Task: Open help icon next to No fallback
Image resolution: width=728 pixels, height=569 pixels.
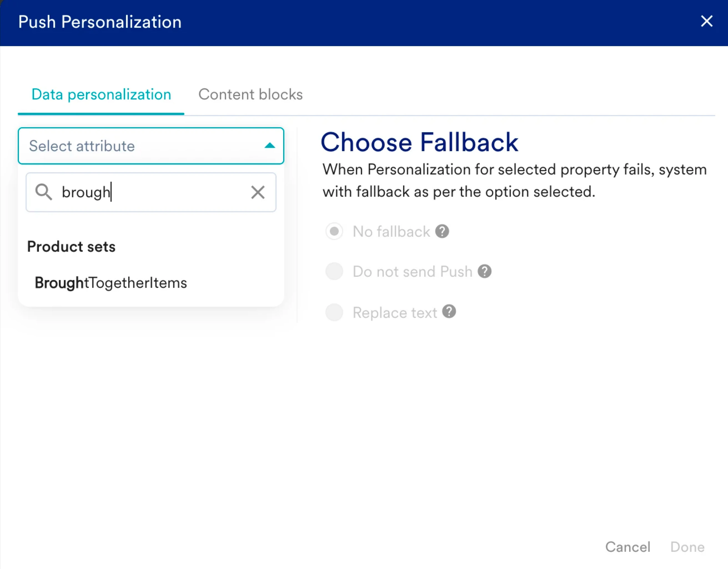Action: click(x=442, y=231)
